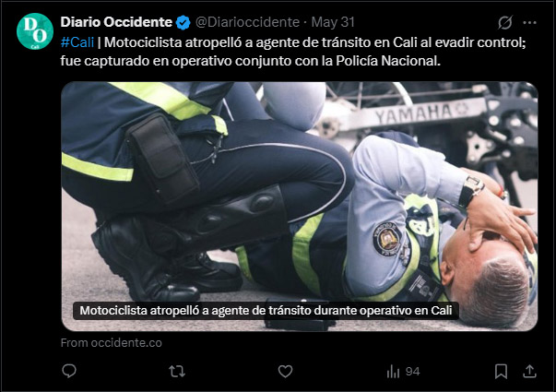Open the article image of injured agent
Viewport: 556px width, 392px height.
300,207
